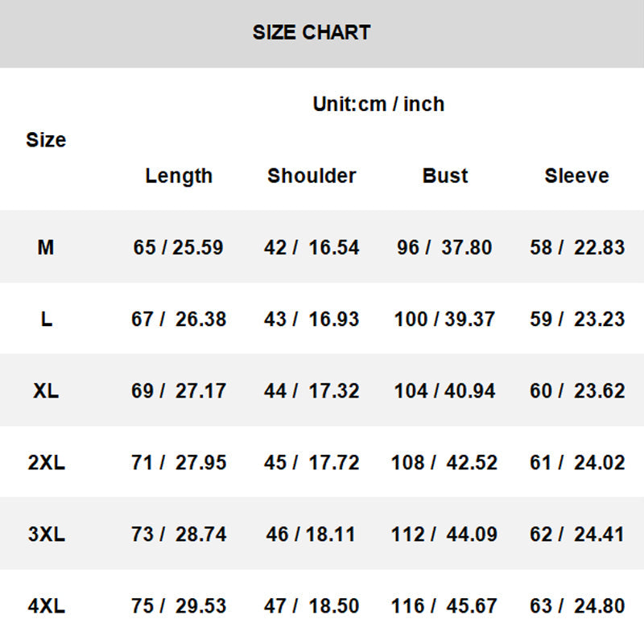Click the SIZE CHART title header
Screen dimensions: 644x644
(x=312, y=33)
